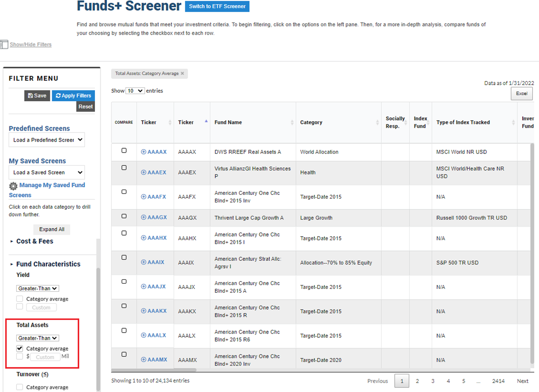Click the plus icon beside AAAEX ticker
The image size is (539, 392).
(x=144, y=172)
